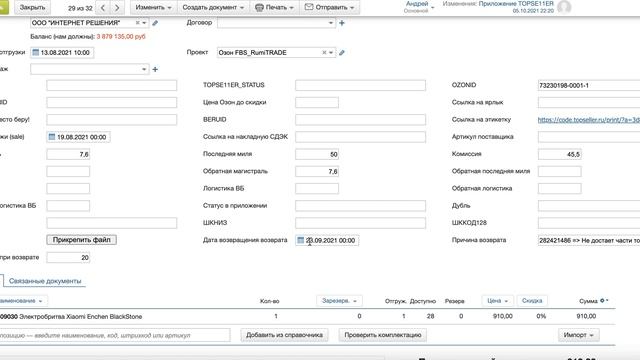Open Создать документ dropdown
Screen dimensions: 640x360
pos(213,7)
